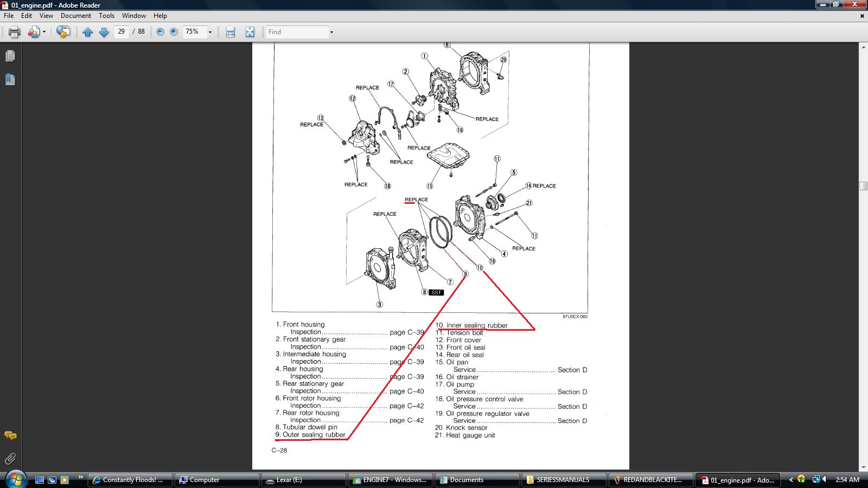Expand the zoom percentage dropdown
Screen dimensions: 868x488
[210, 32]
